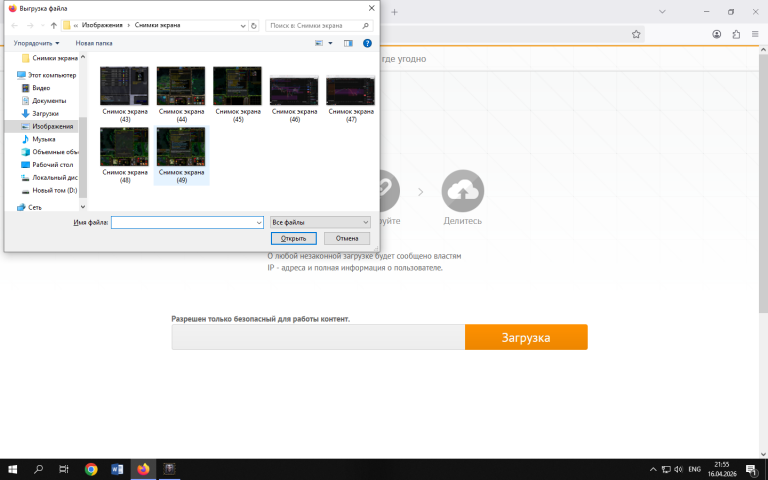768x480 pixels.
Task: Click the orange Загрузка button on page
Action: pos(526,337)
